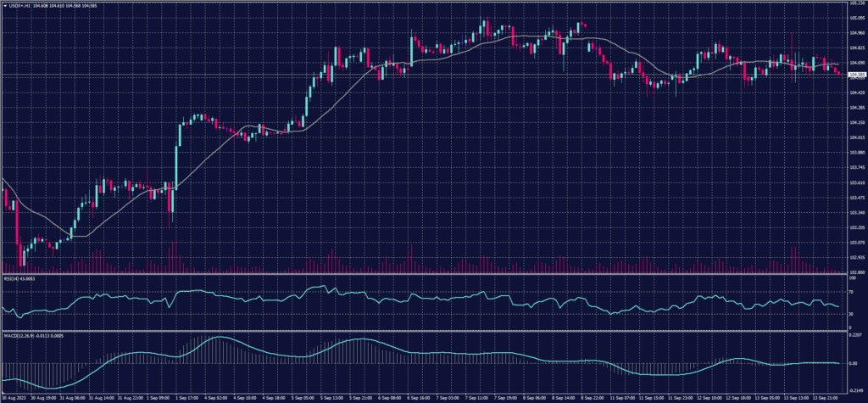
Task: Click the USDX H1 chart title text
Action: tap(19, 5)
